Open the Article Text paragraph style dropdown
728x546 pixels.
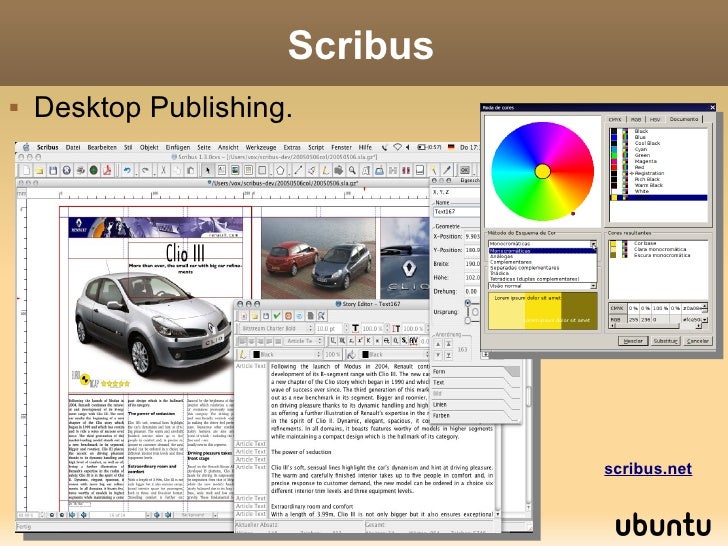[302, 341]
